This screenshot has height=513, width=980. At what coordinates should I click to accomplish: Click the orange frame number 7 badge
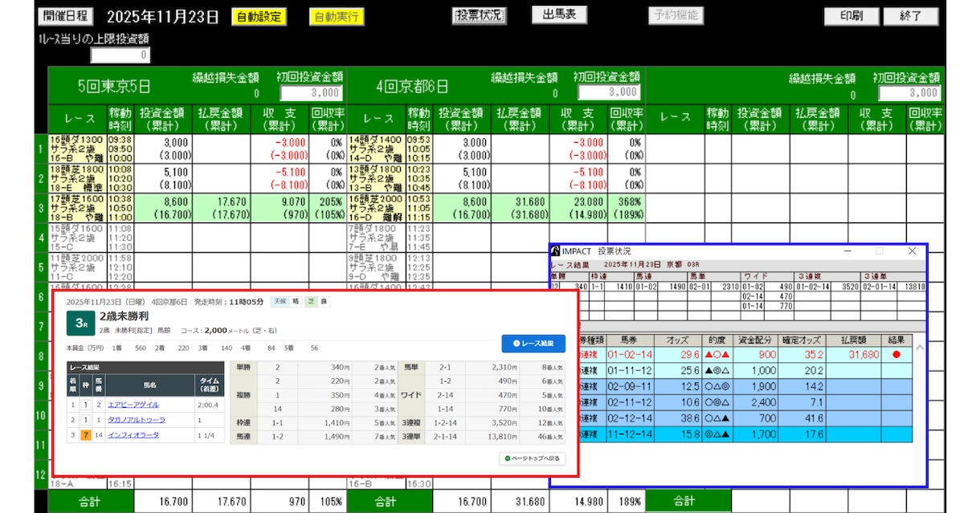tap(84, 434)
